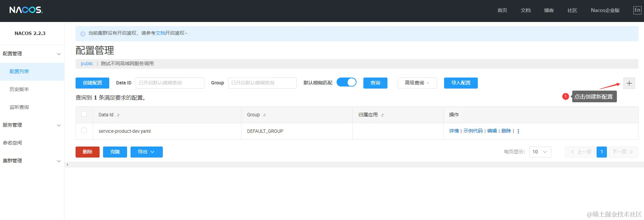Select 配置列表 in the sidebar
The image size is (644, 220).
tap(32, 71)
